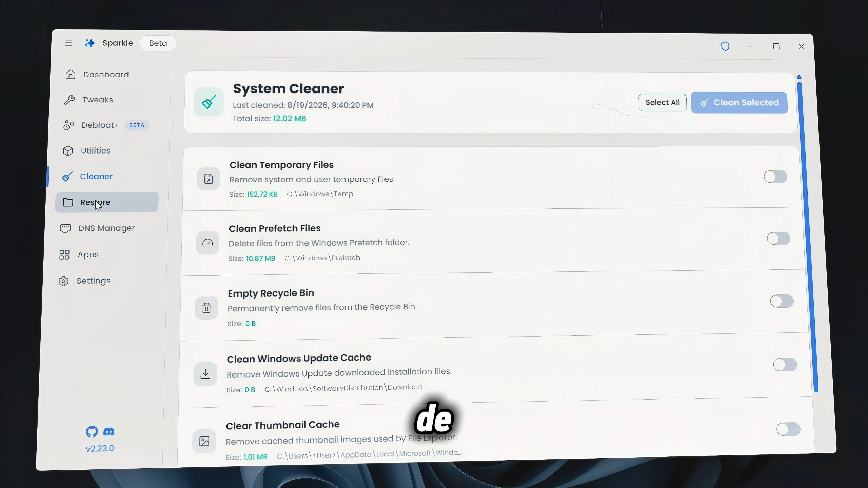Click the vertical scrollbar thumb
This screenshot has width=868, height=488.
click(x=808, y=237)
